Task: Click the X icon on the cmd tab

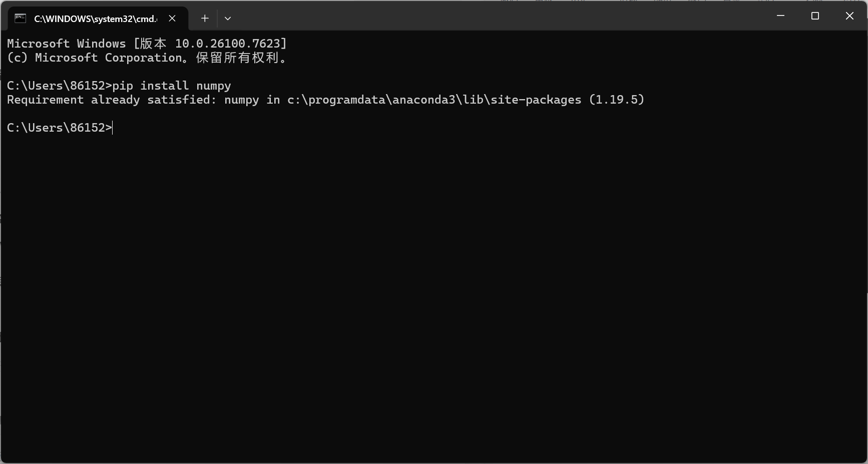Action: (x=173, y=19)
